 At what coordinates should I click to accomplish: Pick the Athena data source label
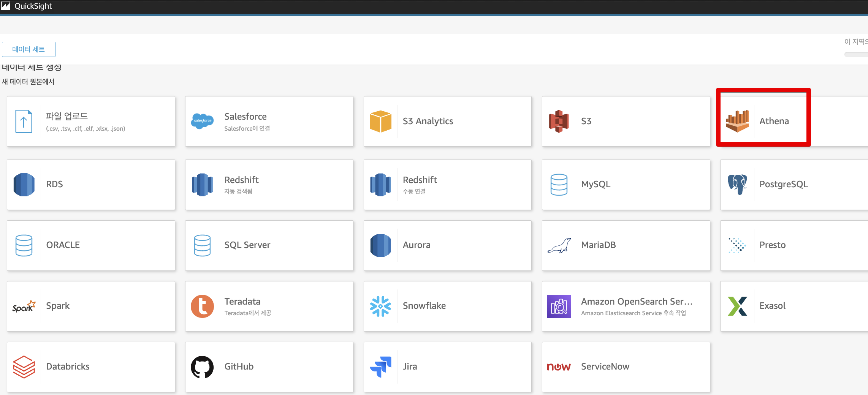(x=774, y=121)
